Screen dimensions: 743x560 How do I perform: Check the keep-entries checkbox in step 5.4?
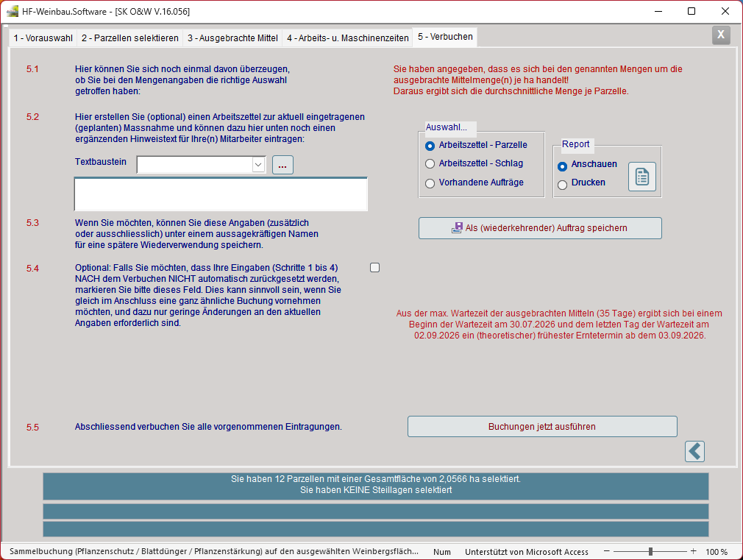375,268
